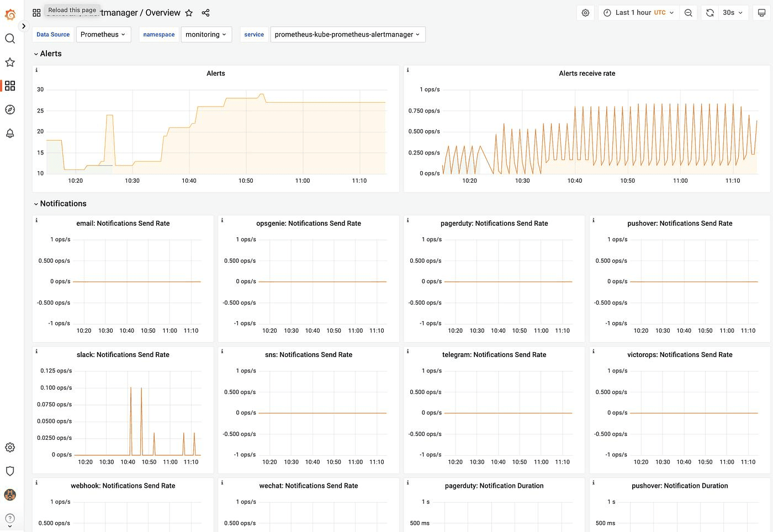
Task: Open the Starred dashboards icon
Action: 10,62
